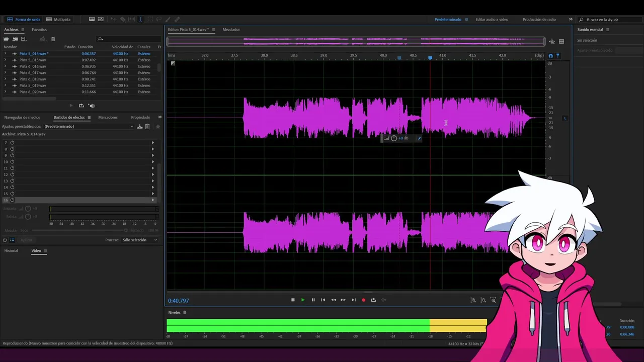Save effects rack preset icon

point(140,127)
